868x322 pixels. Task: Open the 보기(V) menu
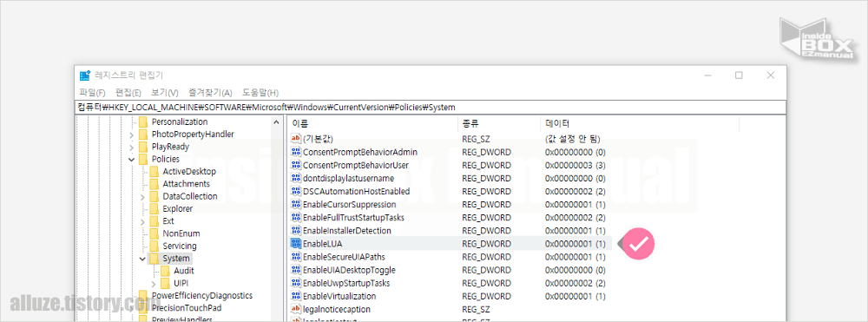click(x=165, y=92)
